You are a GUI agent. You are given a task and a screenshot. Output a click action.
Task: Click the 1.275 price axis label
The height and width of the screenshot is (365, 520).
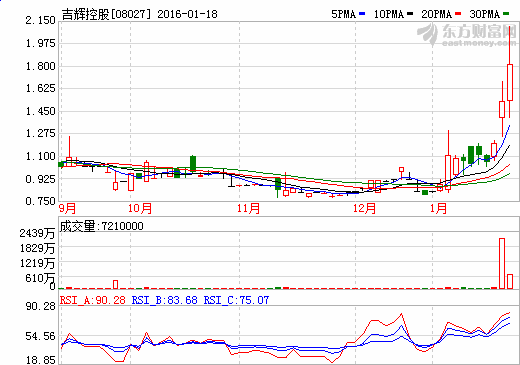pos(40,133)
